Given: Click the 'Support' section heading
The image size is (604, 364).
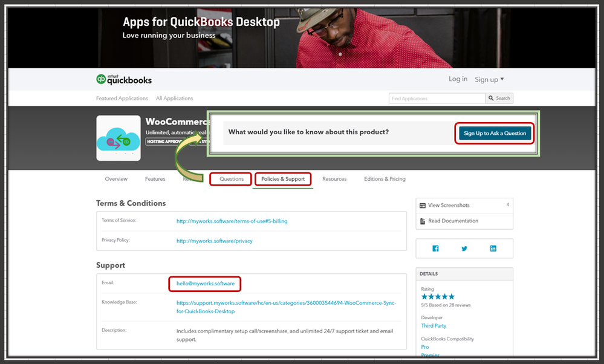Looking at the screenshot, I should [x=111, y=265].
